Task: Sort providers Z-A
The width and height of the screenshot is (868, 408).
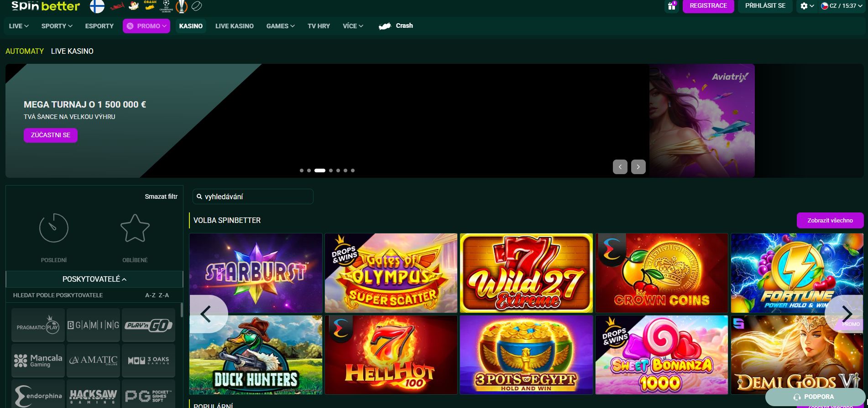Action: coord(164,295)
